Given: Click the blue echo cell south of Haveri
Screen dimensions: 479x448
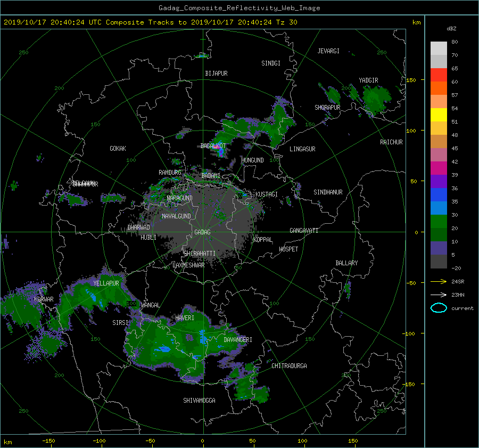Looking at the screenshot, I should [203, 336].
